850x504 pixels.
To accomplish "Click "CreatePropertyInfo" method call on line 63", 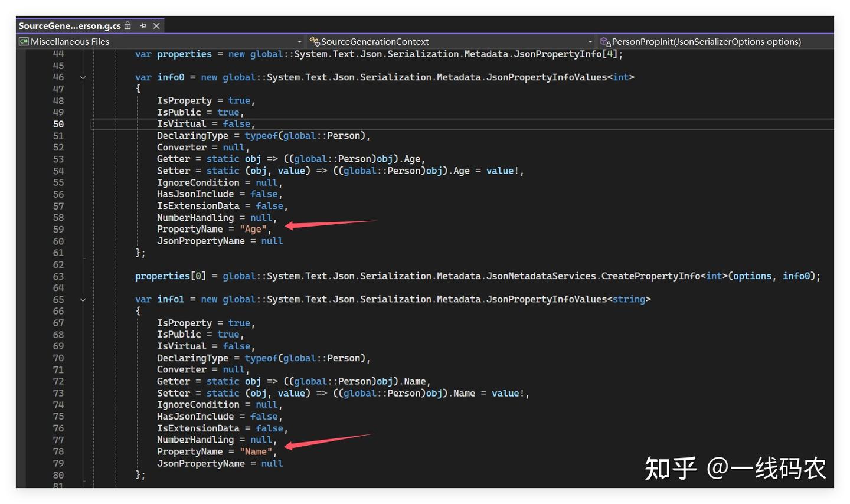I will (651, 276).
